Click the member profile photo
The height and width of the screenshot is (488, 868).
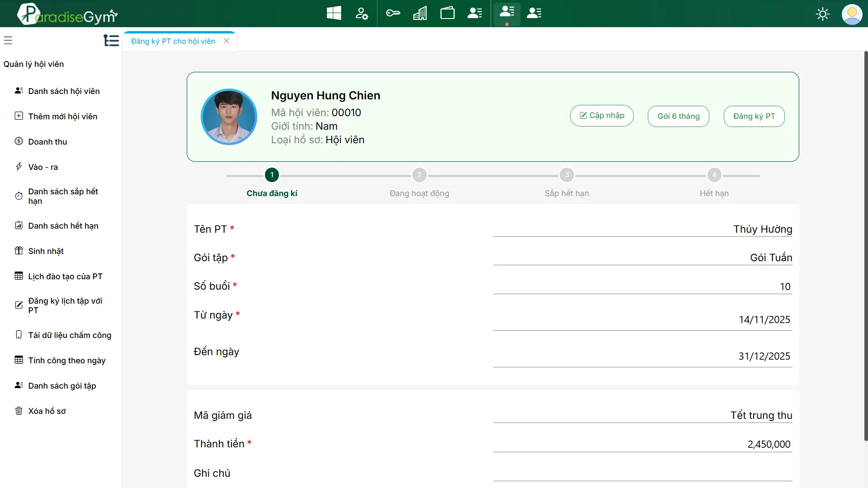pyautogui.click(x=229, y=117)
